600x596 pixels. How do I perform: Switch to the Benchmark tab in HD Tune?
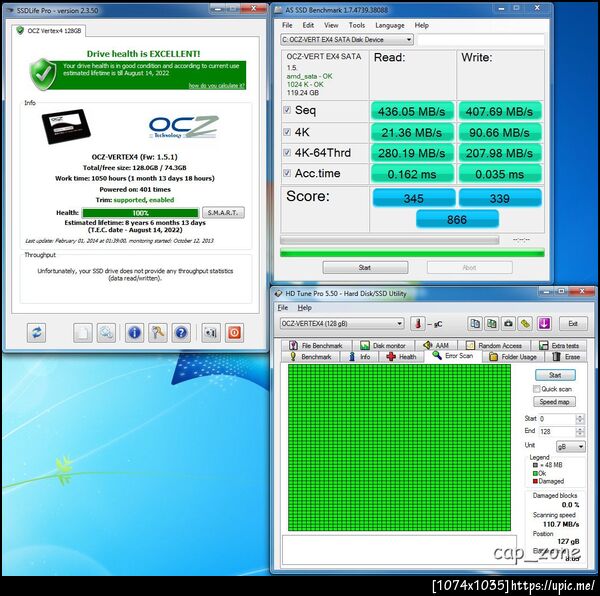[311, 357]
